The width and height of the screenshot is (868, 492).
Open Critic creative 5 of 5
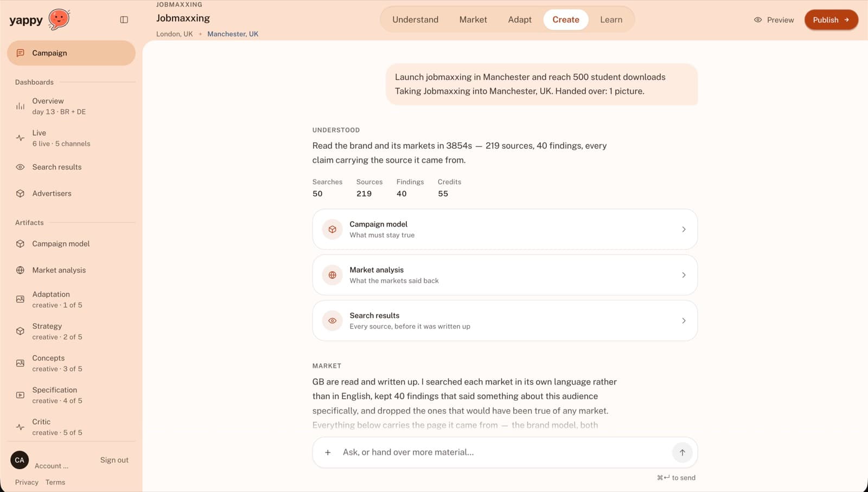point(71,427)
